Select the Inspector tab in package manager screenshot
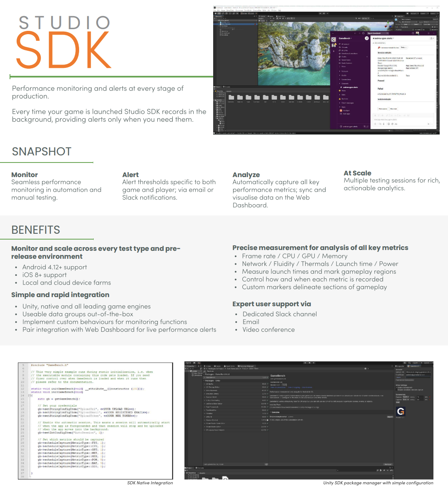This screenshot has width=448, height=500. pyautogui.click(x=399, y=366)
